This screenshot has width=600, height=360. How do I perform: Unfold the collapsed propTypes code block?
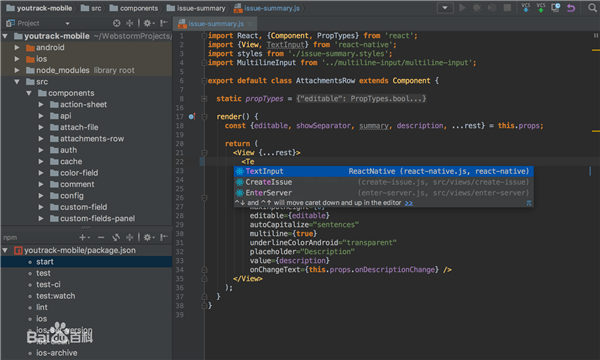tap(204, 99)
